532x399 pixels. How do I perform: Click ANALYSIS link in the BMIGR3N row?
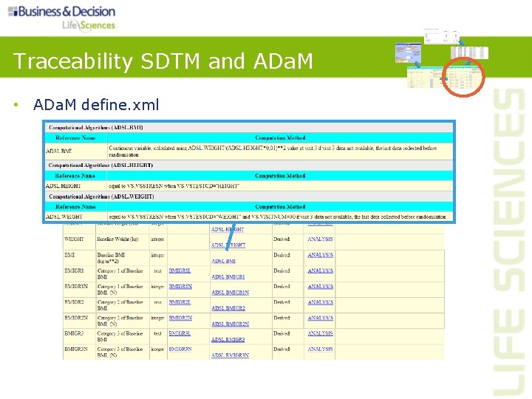click(x=320, y=349)
